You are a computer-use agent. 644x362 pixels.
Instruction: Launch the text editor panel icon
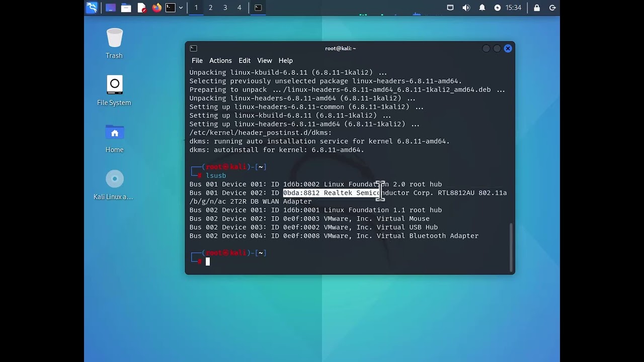(x=141, y=8)
